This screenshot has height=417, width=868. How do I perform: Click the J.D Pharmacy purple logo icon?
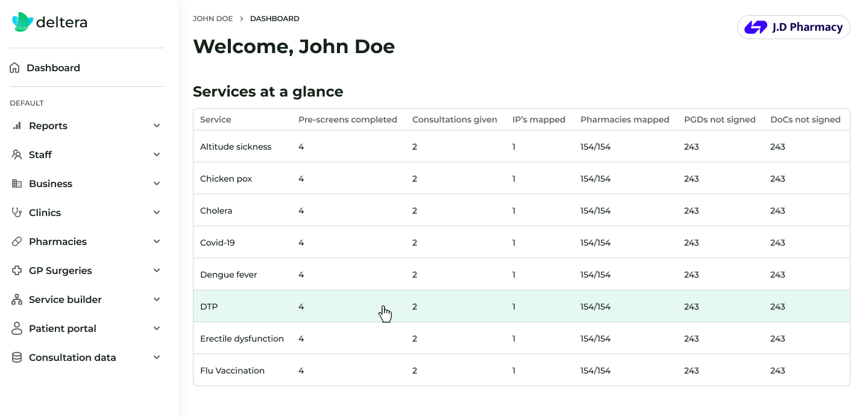[756, 27]
